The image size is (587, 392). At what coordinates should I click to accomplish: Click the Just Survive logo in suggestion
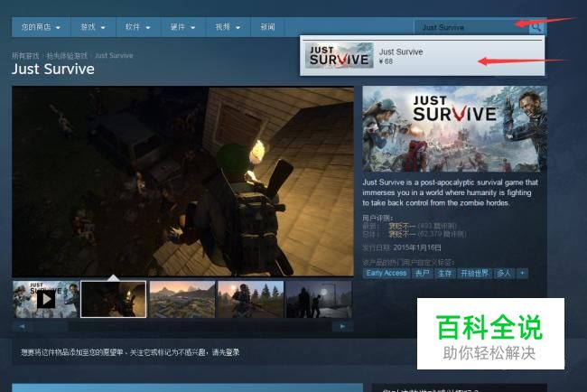[340, 55]
